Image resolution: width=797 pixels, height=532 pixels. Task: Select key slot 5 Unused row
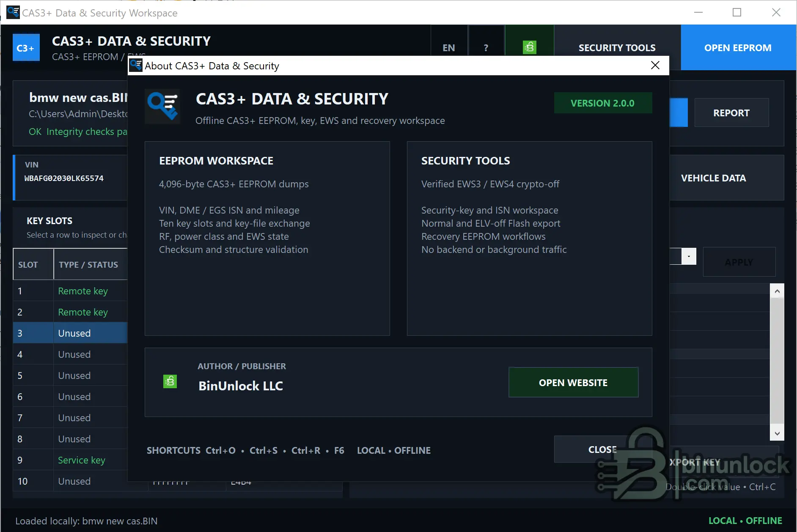[70, 375]
